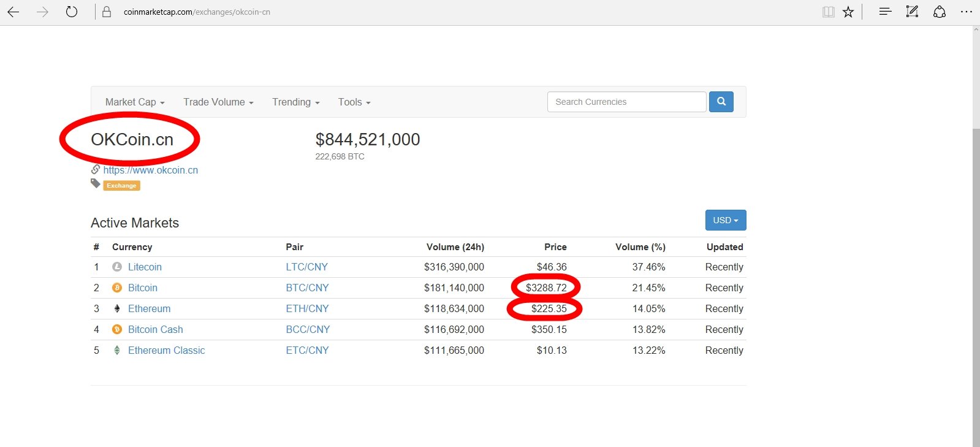This screenshot has width=980, height=447.
Task: Open the USD currency selector dropdown
Action: pos(726,220)
